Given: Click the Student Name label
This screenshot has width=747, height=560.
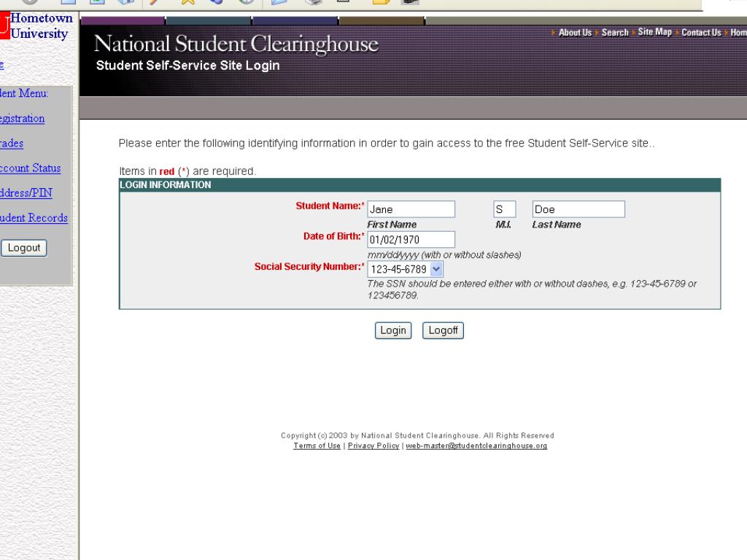Looking at the screenshot, I should 330,206.
